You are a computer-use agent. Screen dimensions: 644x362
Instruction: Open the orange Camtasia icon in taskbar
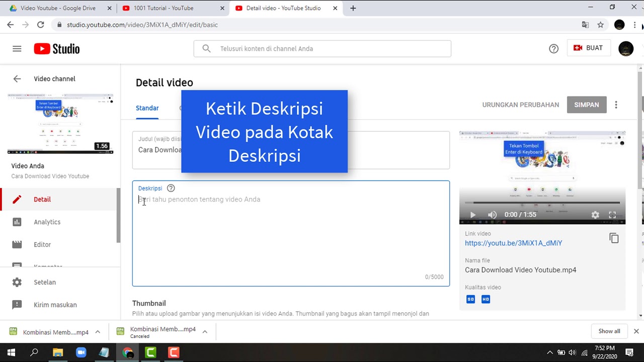tap(174, 352)
